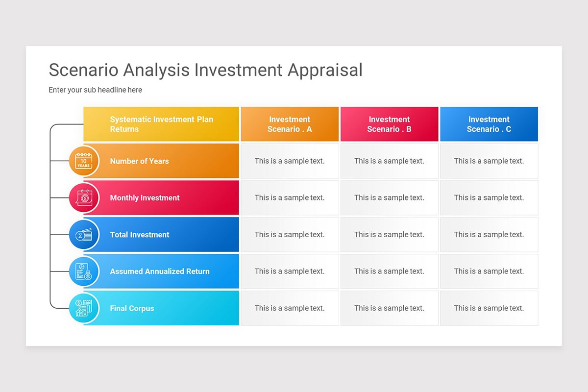Select the Investment Scenario . A header

point(290,124)
